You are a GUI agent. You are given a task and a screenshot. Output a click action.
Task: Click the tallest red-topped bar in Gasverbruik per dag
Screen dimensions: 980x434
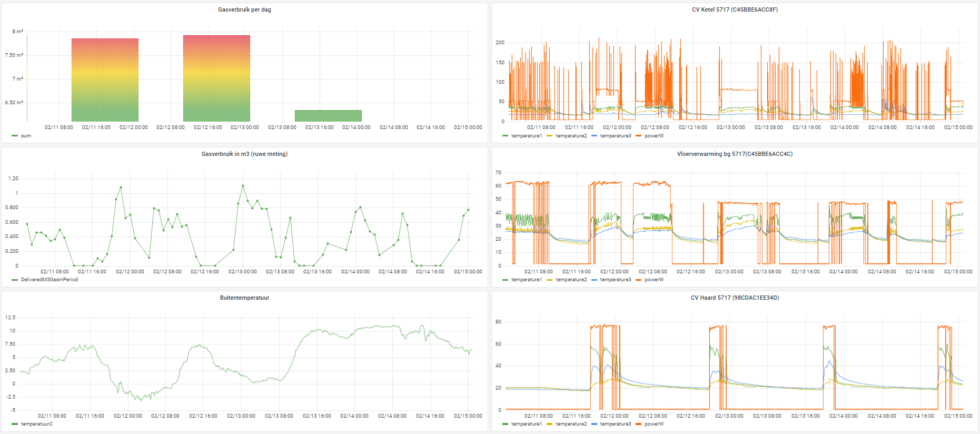(x=216, y=79)
